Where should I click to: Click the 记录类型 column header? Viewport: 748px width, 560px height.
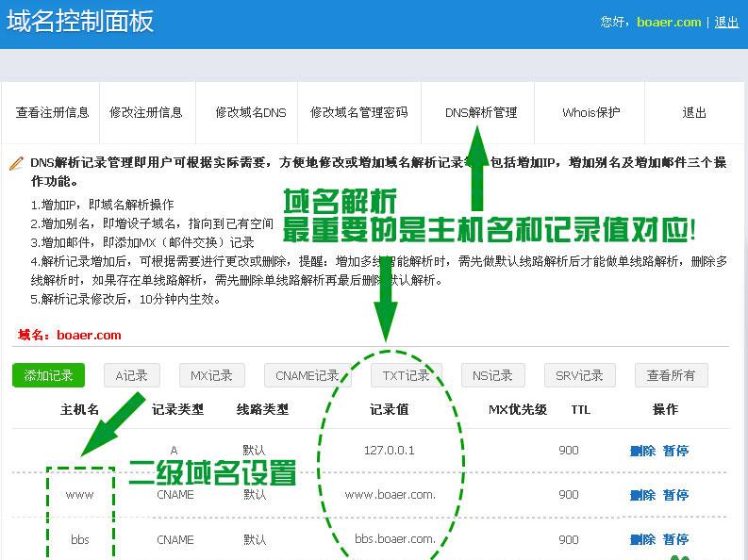point(177,409)
